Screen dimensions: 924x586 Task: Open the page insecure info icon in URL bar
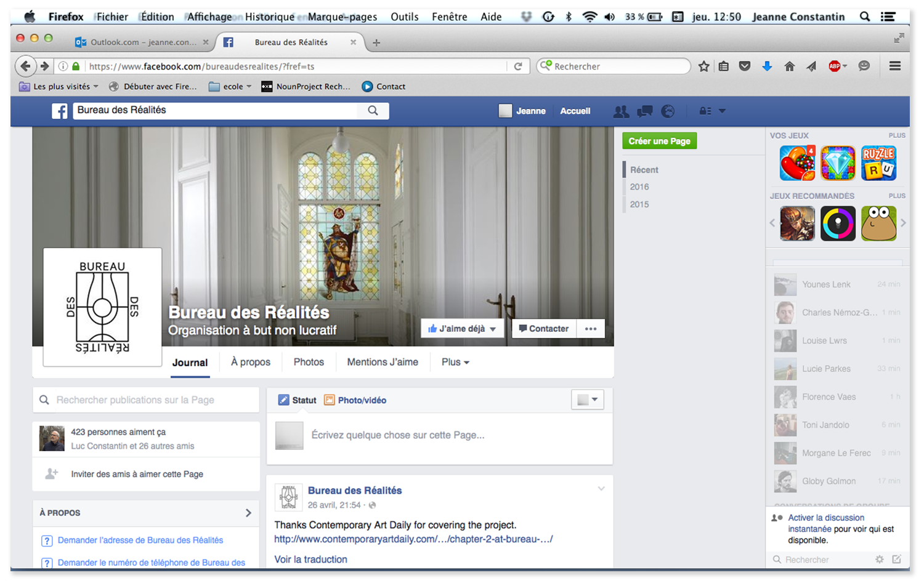point(63,66)
